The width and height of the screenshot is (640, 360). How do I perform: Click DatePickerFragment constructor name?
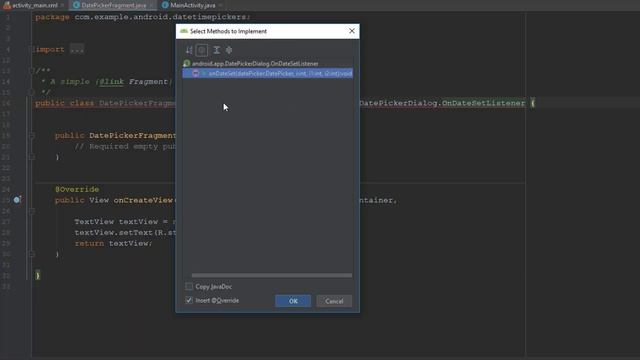(x=132, y=136)
